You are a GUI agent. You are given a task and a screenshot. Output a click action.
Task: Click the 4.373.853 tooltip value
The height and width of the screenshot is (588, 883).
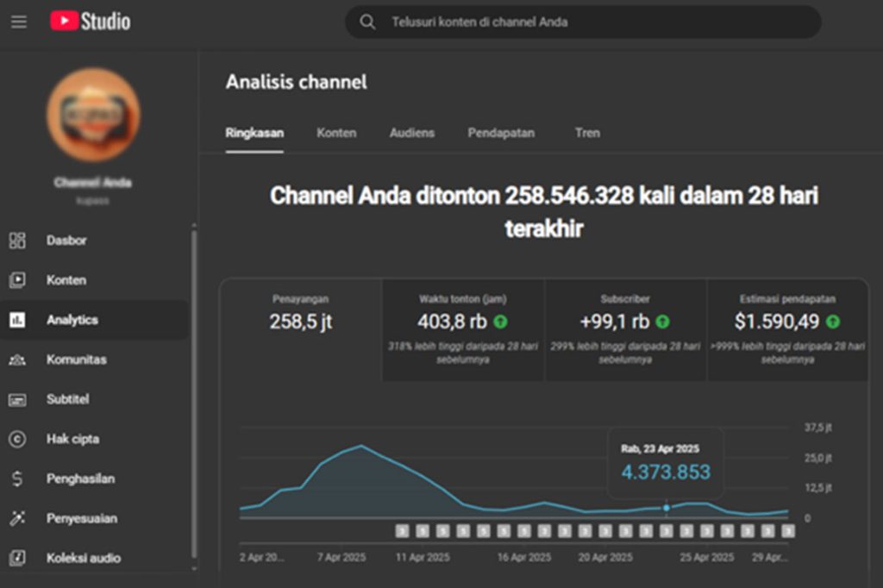point(666,472)
